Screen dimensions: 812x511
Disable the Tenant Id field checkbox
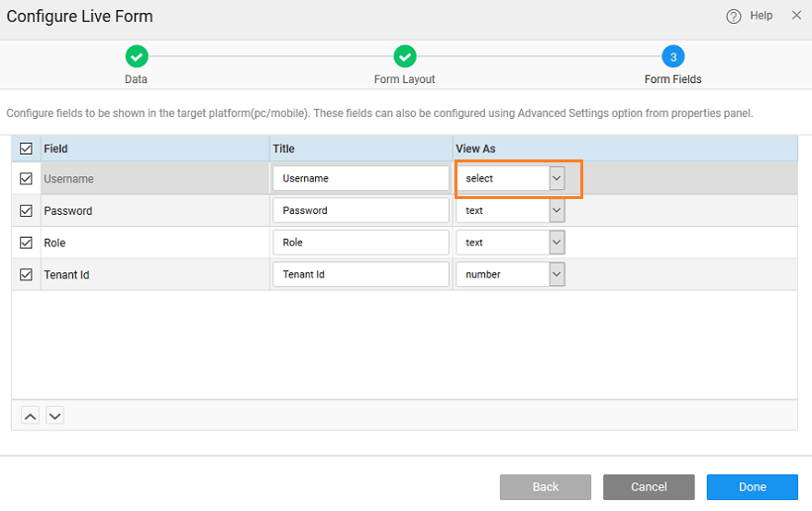27,274
